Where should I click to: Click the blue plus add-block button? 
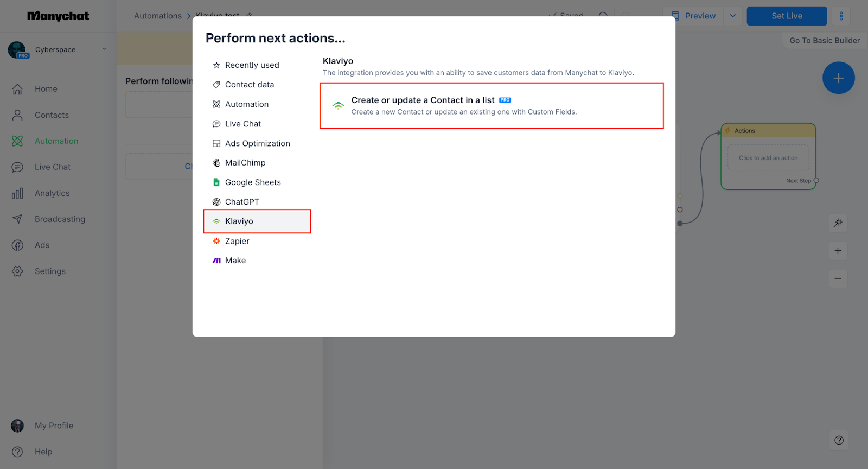pyautogui.click(x=838, y=78)
